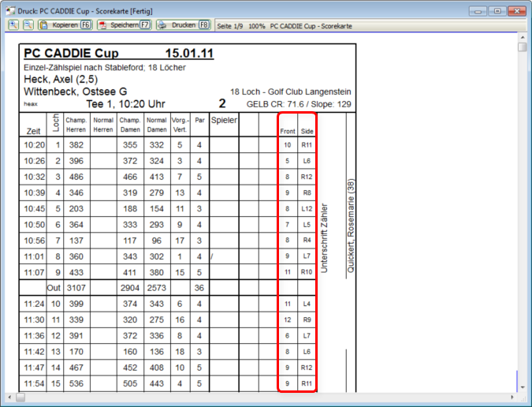This screenshot has width=532, height=407.
Task: Click the vertical scrollbar thumb at top
Action: [x=523, y=47]
